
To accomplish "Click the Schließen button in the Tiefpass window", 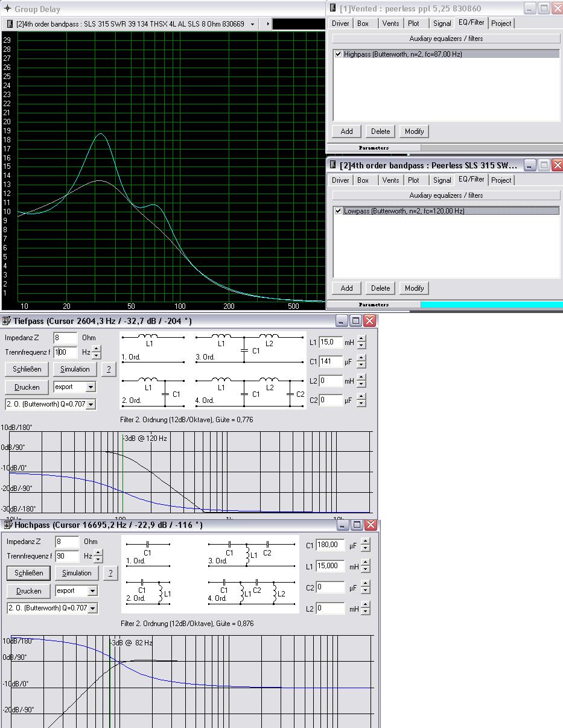I will point(27,369).
